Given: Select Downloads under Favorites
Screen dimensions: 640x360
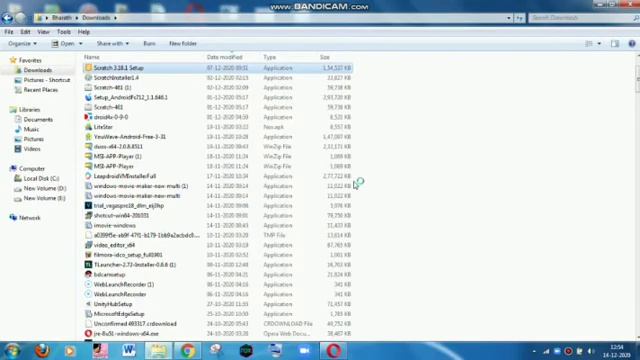Looking at the screenshot, I should click(38, 70).
